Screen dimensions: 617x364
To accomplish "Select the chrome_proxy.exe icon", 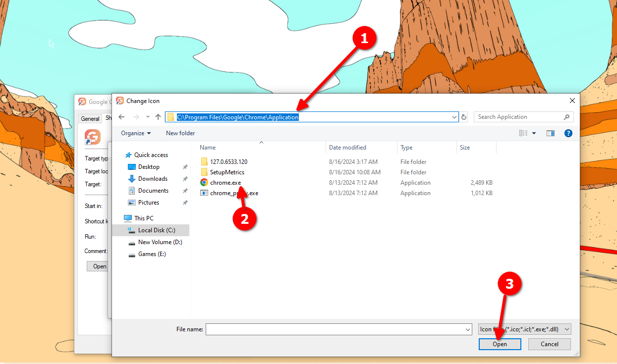I will [x=204, y=193].
